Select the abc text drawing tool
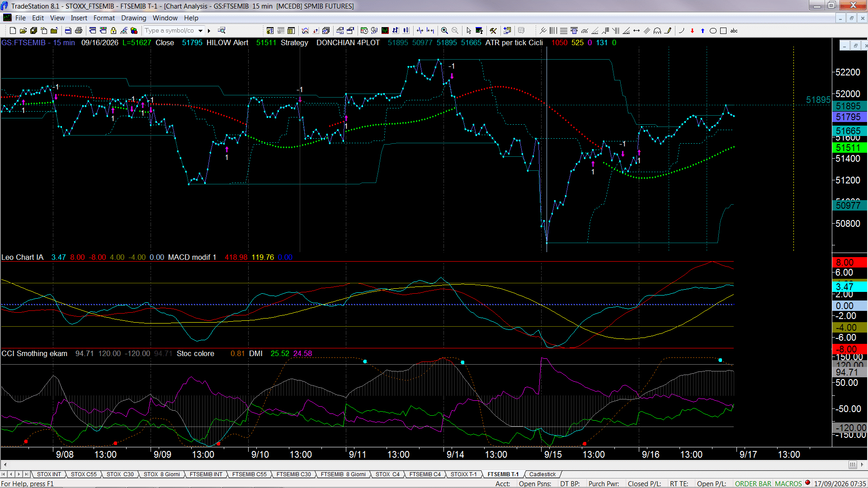Image resolution: width=868 pixels, height=488 pixels. coord(734,31)
